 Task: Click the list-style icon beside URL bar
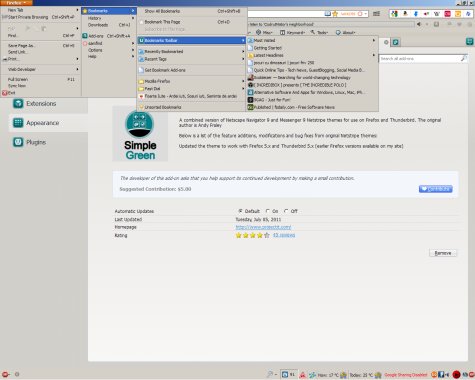(x=376, y=14)
